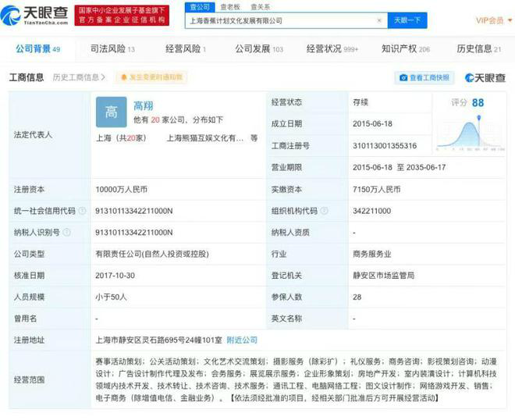515x420 pixels.
Task: Open the 公司发展 tab
Action: tap(259, 49)
